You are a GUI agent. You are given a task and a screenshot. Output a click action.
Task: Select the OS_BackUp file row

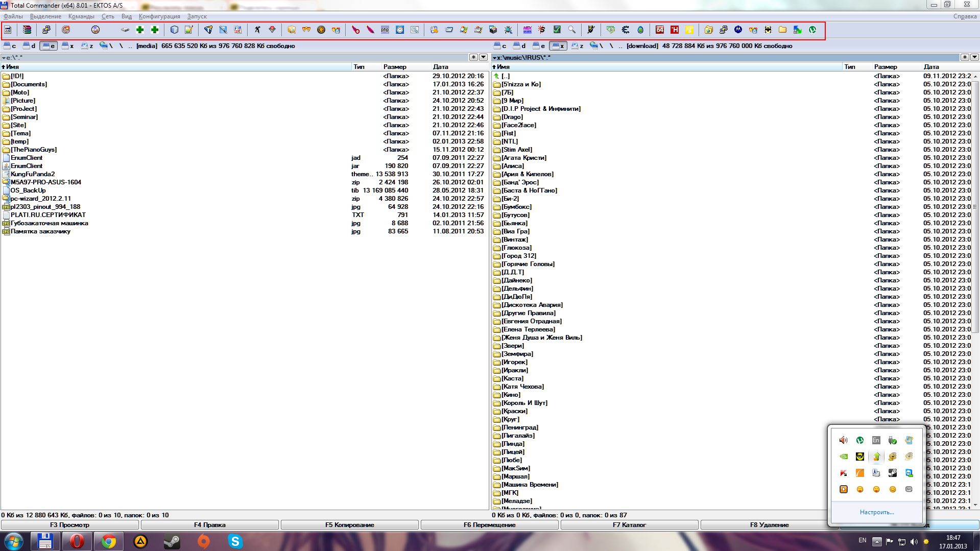(244, 190)
